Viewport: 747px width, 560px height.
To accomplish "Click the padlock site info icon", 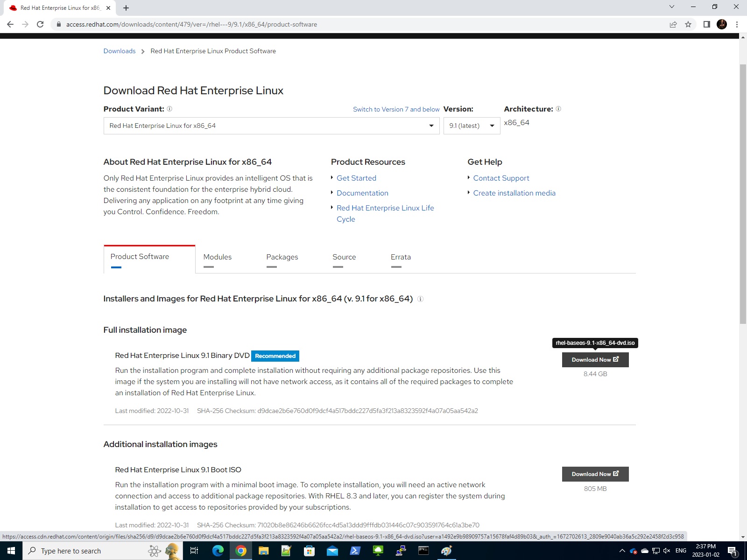I will (x=59, y=24).
